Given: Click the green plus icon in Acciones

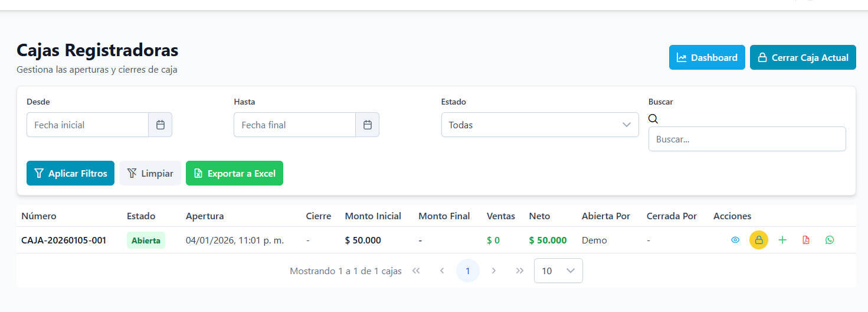Looking at the screenshot, I should click(x=782, y=240).
